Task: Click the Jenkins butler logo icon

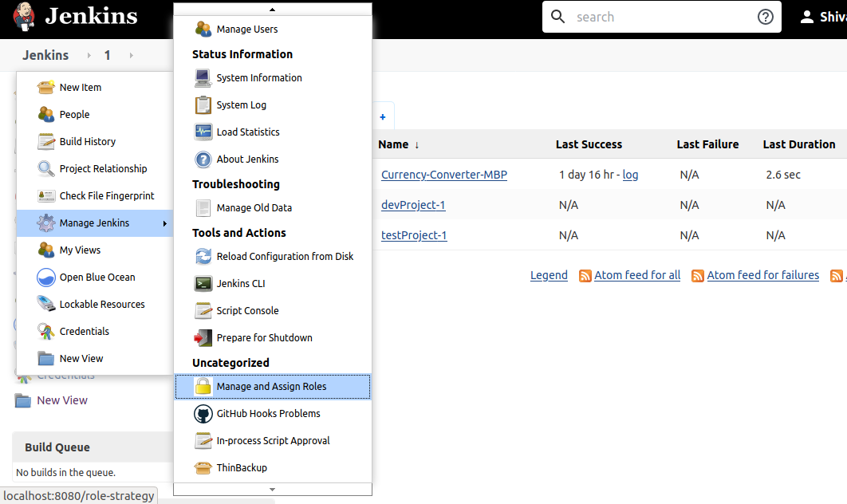Action: point(24,16)
